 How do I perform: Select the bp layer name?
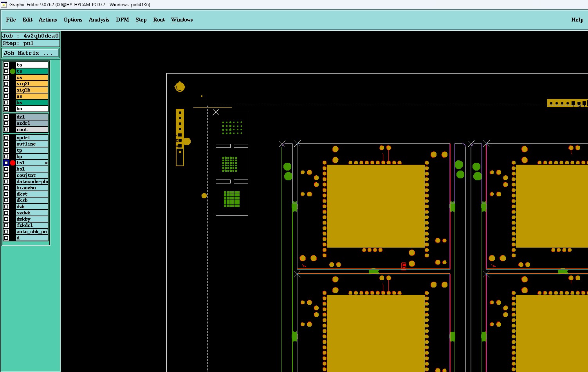point(32,156)
